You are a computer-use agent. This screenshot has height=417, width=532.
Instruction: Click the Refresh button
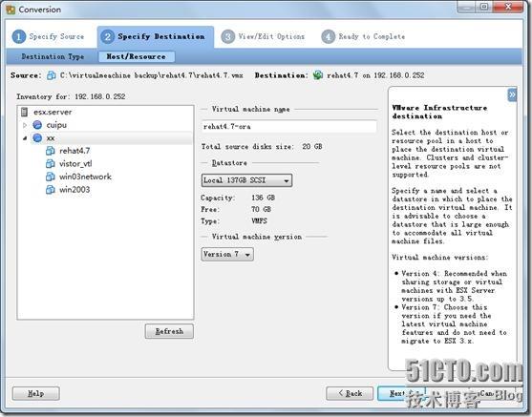click(x=169, y=331)
